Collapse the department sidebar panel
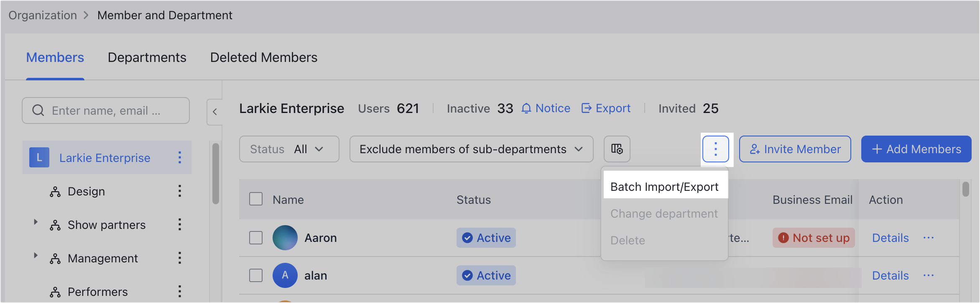The image size is (980, 303). pos(214,112)
